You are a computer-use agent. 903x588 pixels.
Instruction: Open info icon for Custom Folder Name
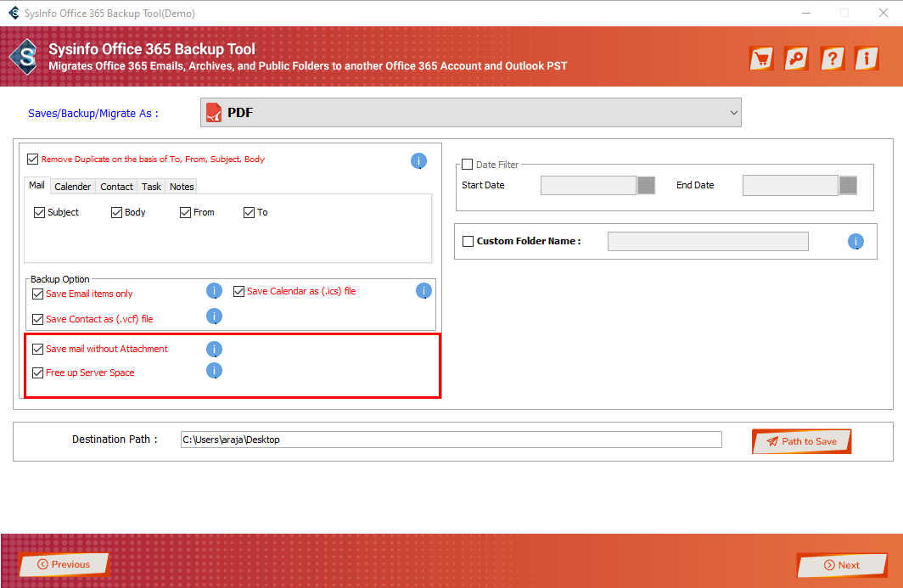[855, 241]
